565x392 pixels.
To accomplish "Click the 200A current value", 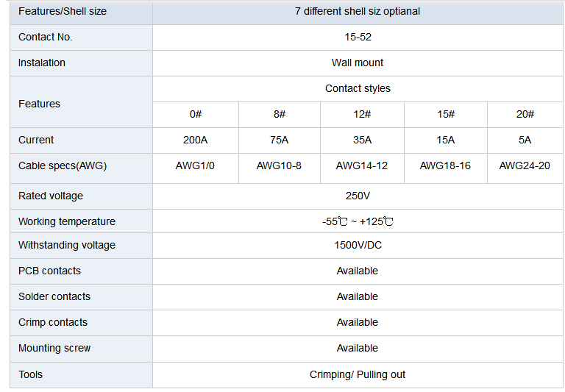I will point(196,140).
